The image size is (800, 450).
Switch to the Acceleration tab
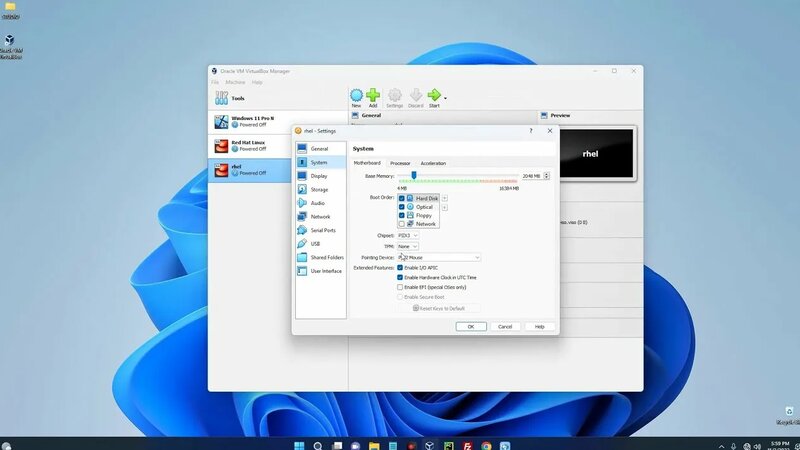[x=433, y=163]
